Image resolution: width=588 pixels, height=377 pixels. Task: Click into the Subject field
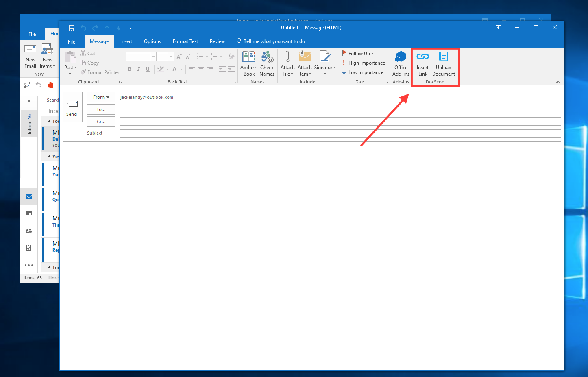point(340,133)
